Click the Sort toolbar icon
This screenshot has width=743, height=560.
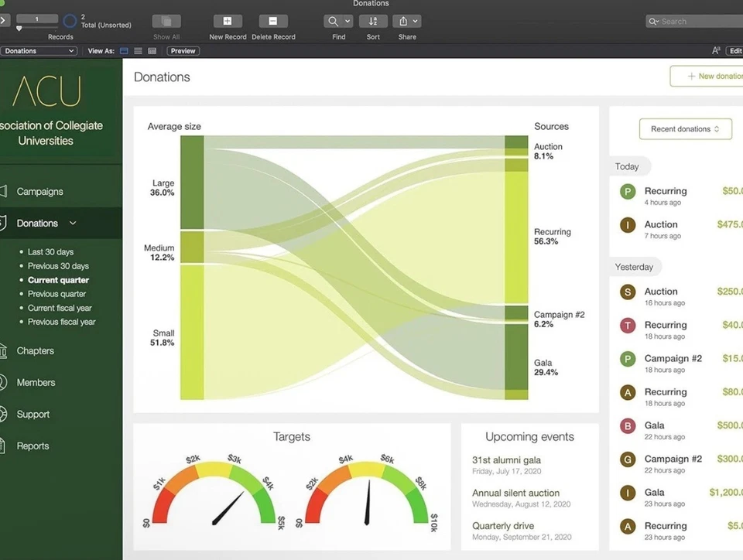pos(373,22)
